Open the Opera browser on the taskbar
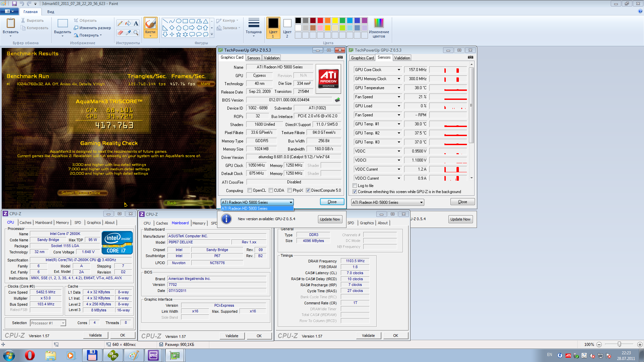644x362 pixels. pyautogui.click(x=30, y=355)
